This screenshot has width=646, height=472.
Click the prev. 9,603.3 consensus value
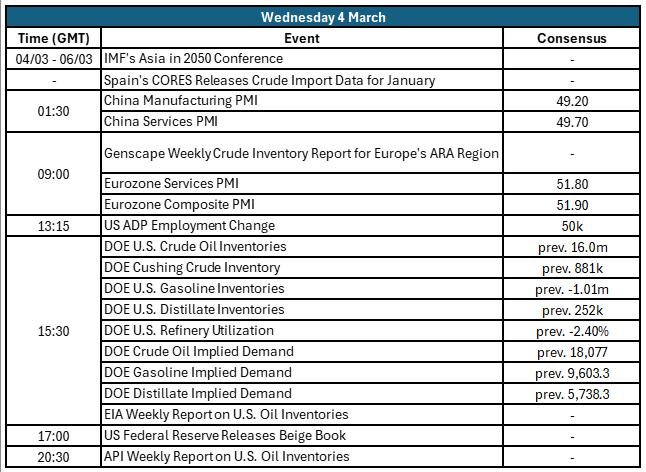click(x=571, y=372)
